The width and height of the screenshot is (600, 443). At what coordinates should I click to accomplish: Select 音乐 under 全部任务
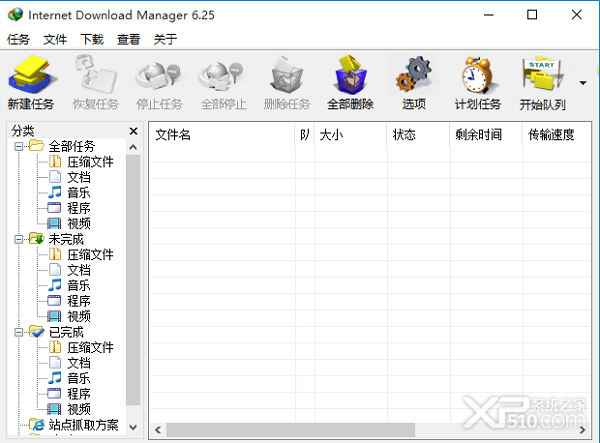[x=79, y=192]
